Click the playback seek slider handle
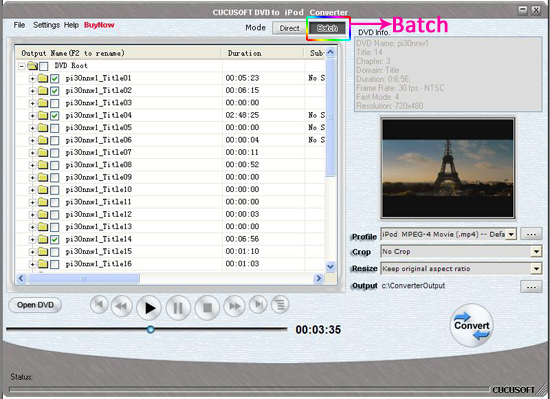This screenshot has width=550, height=399. [150, 329]
